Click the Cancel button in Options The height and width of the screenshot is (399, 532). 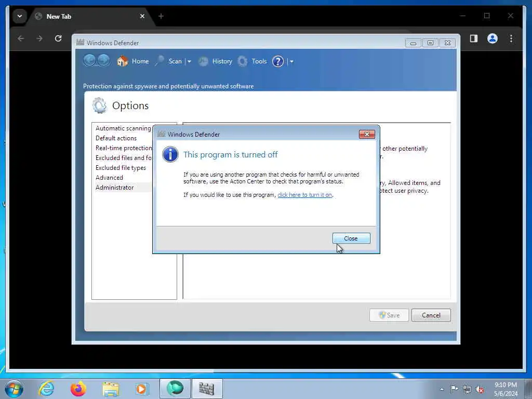coord(431,315)
